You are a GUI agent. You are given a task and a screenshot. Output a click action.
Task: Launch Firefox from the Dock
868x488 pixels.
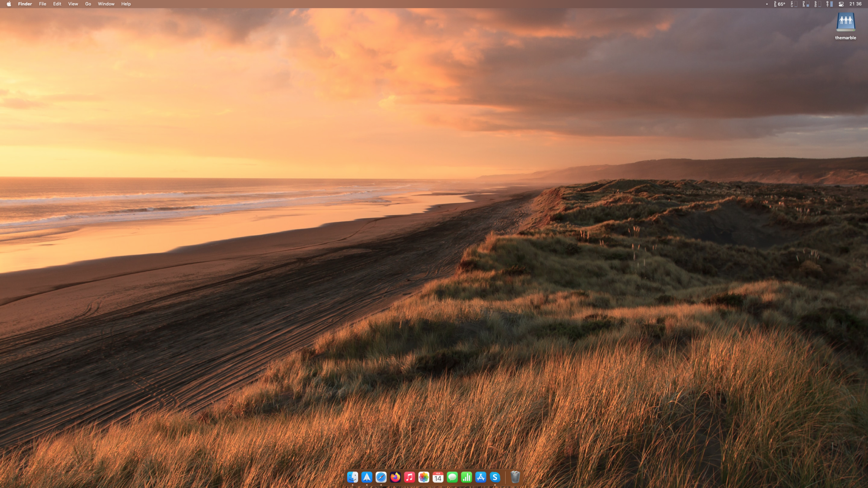coord(395,477)
